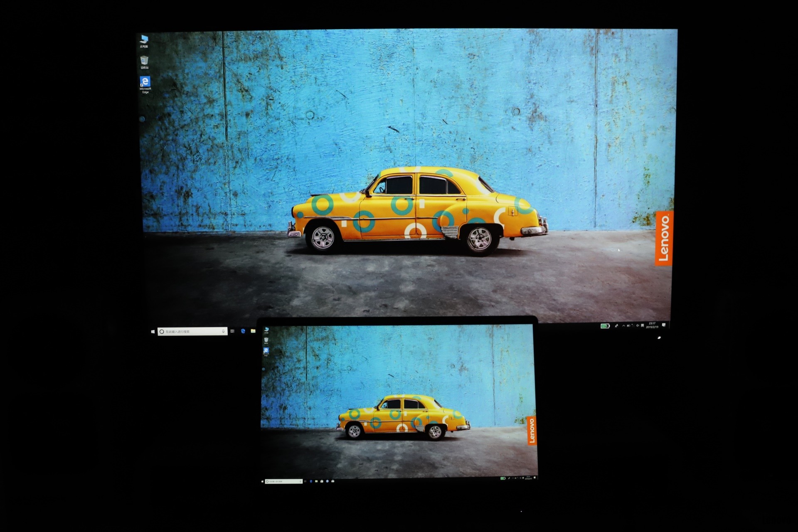Open the Start menu on large screen
This screenshot has height=532, width=798.
[153, 332]
